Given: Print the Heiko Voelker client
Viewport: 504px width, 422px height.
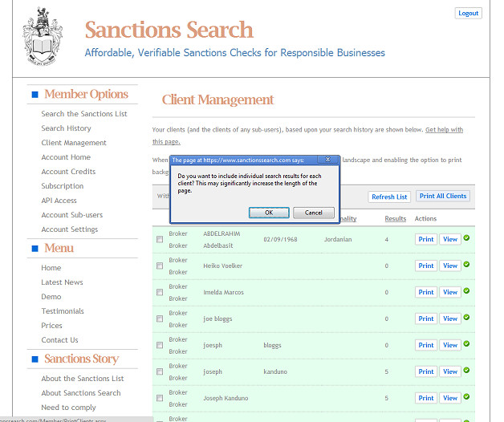Looking at the screenshot, I should coord(426,266).
